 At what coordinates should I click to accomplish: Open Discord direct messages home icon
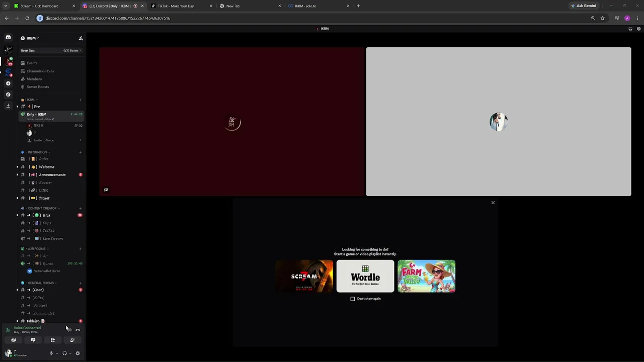[8, 37]
